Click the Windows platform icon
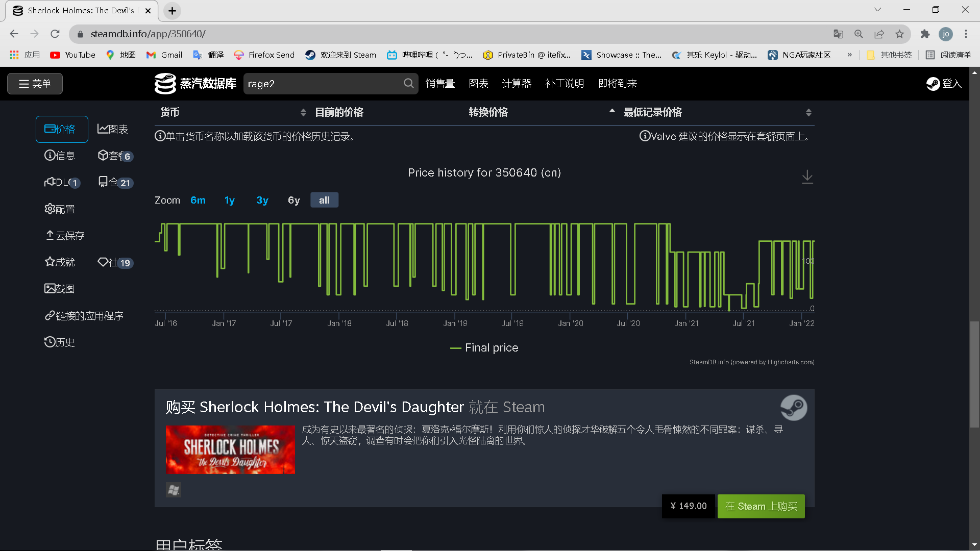This screenshot has width=980, height=551. (174, 490)
